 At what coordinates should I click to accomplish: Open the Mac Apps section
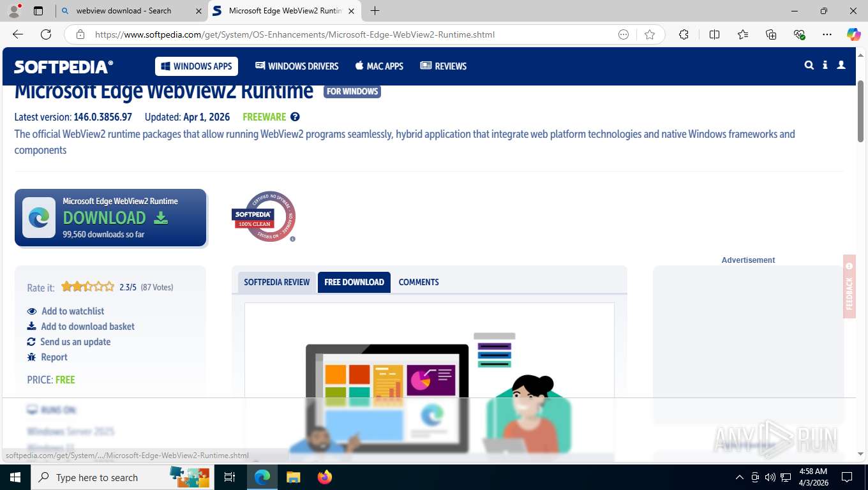click(x=380, y=66)
